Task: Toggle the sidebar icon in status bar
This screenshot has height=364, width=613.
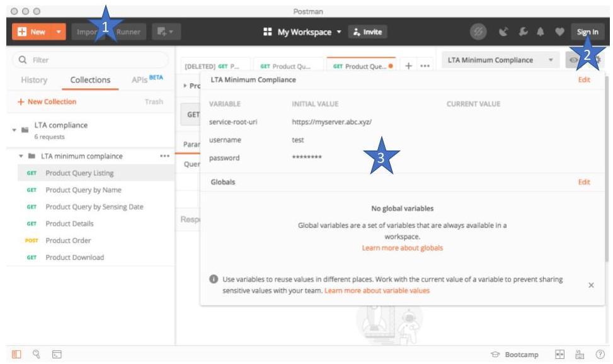Action: (16, 354)
